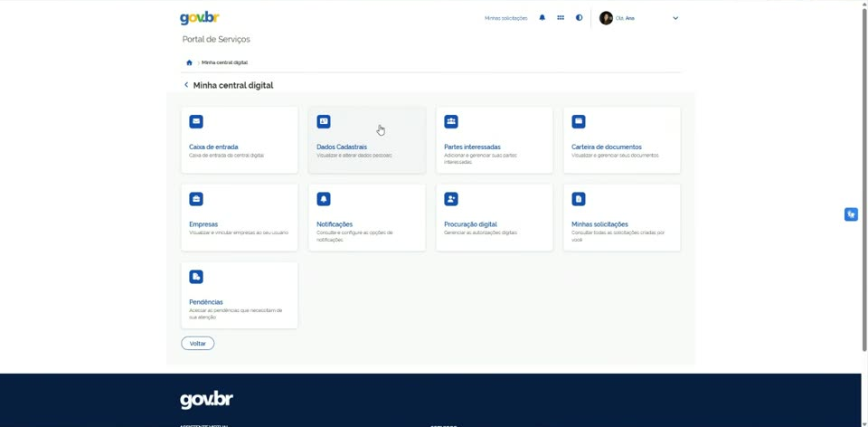868x427 pixels.
Task: Click the gov.br logo in header
Action: pyautogui.click(x=199, y=18)
